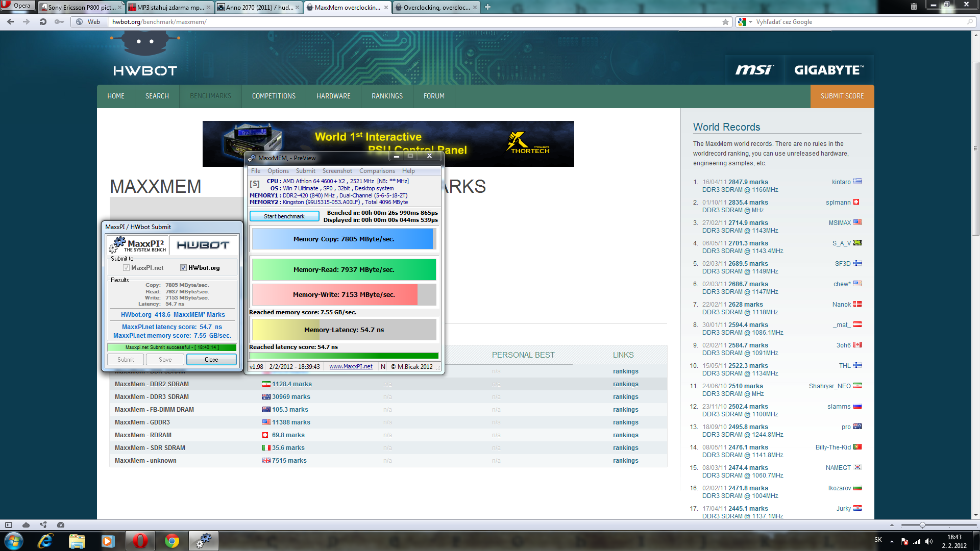Open HARDWARE in site navigation

[333, 96]
